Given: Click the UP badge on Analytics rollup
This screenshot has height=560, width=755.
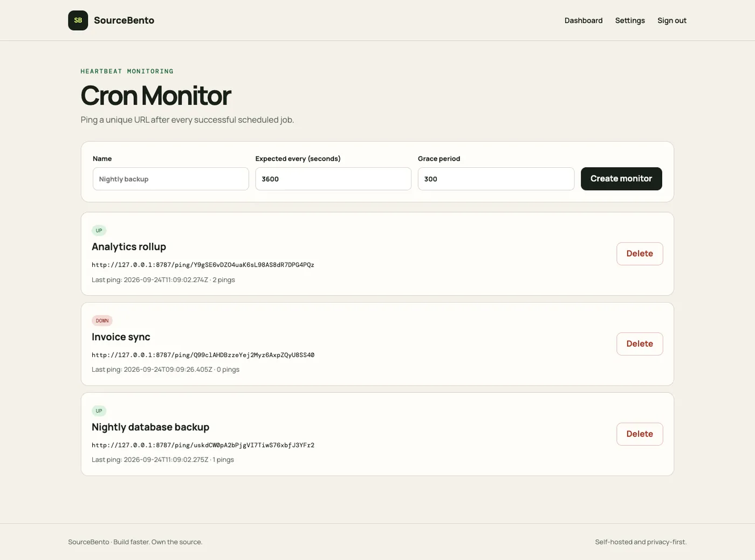Looking at the screenshot, I should click(99, 230).
